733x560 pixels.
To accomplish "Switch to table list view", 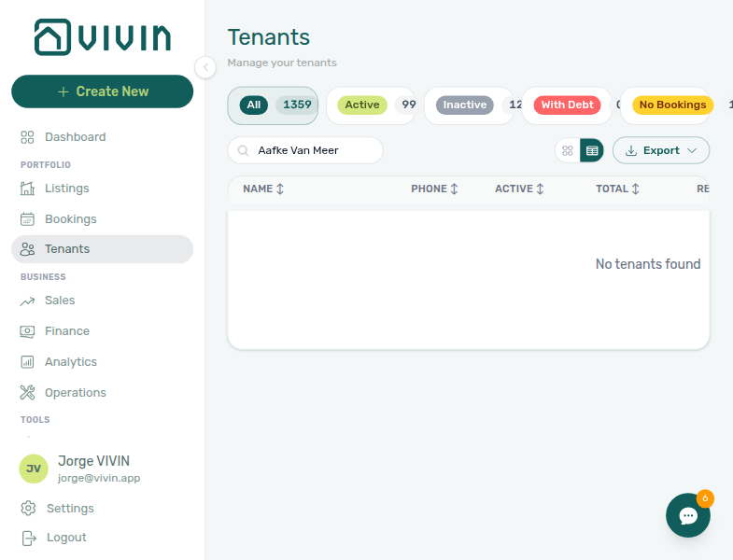I will 592,150.
